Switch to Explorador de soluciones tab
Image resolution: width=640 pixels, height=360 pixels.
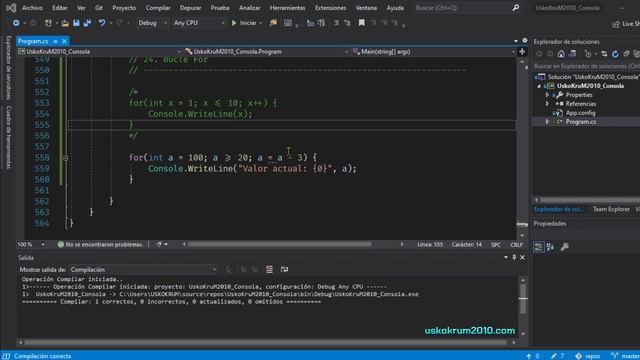tap(559, 209)
